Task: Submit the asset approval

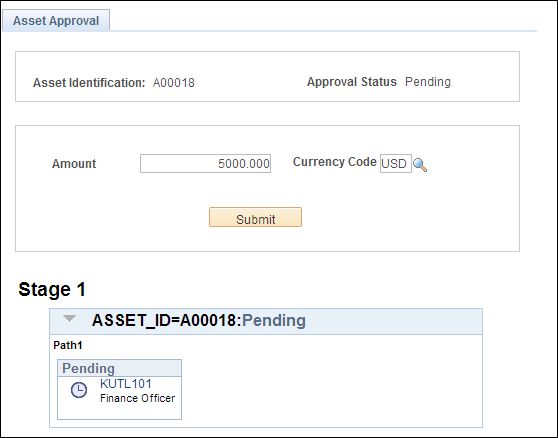Action: click(x=255, y=217)
